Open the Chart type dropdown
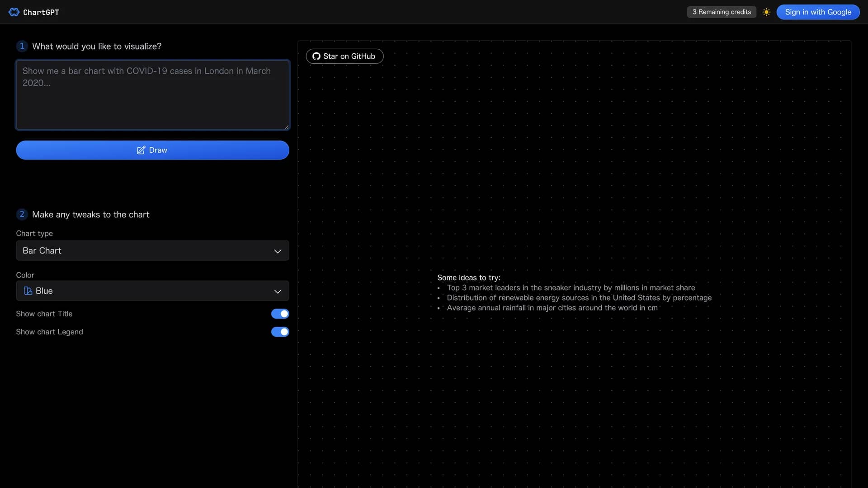 [152, 251]
